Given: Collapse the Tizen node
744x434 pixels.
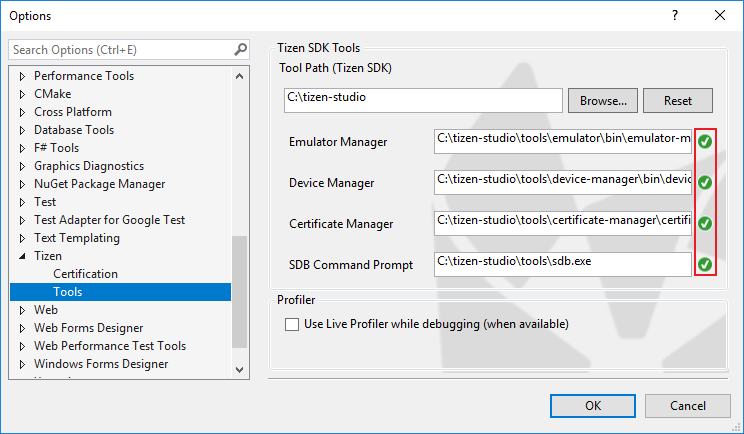Looking at the screenshot, I should pyautogui.click(x=22, y=256).
